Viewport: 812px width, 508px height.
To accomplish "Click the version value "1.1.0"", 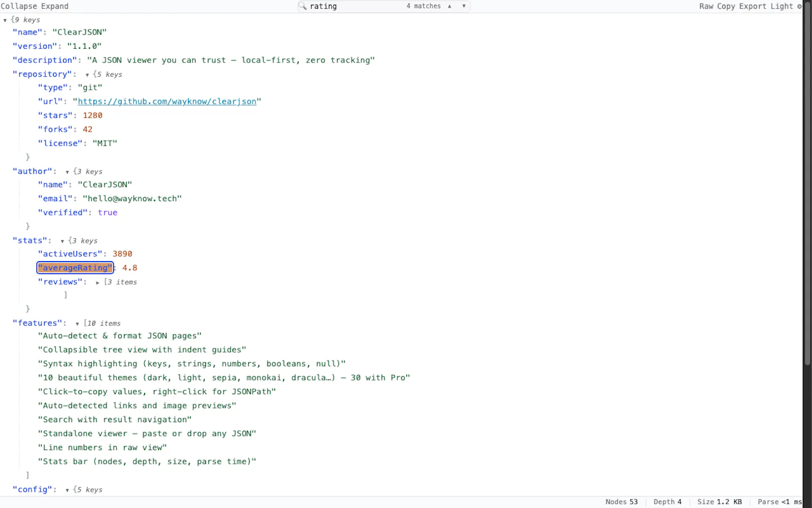I will [x=84, y=46].
